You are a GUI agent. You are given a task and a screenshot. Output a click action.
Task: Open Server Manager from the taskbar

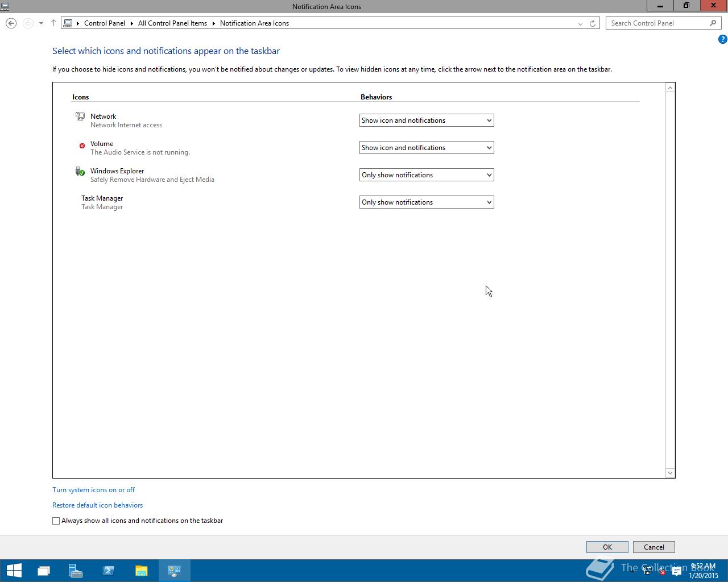(x=76, y=571)
